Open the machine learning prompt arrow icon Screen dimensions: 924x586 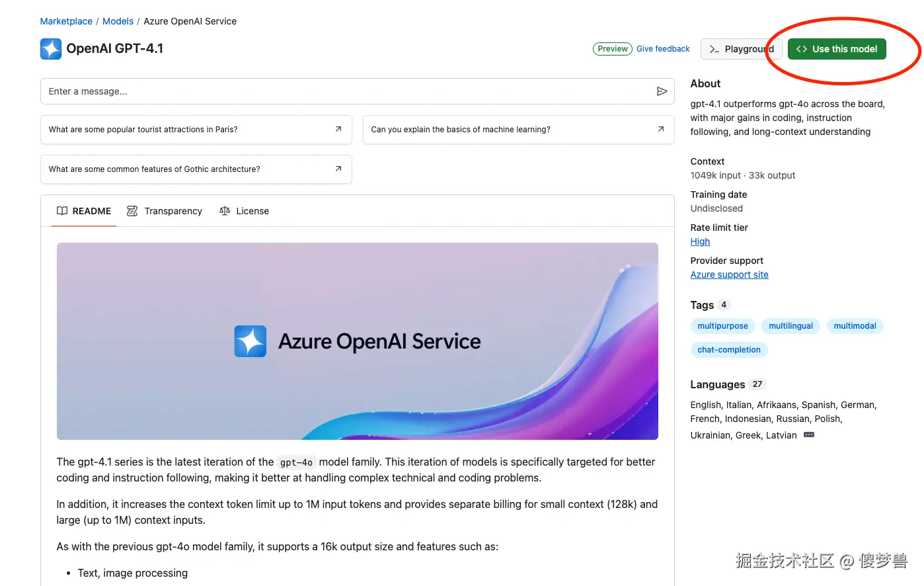pyautogui.click(x=661, y=129)
